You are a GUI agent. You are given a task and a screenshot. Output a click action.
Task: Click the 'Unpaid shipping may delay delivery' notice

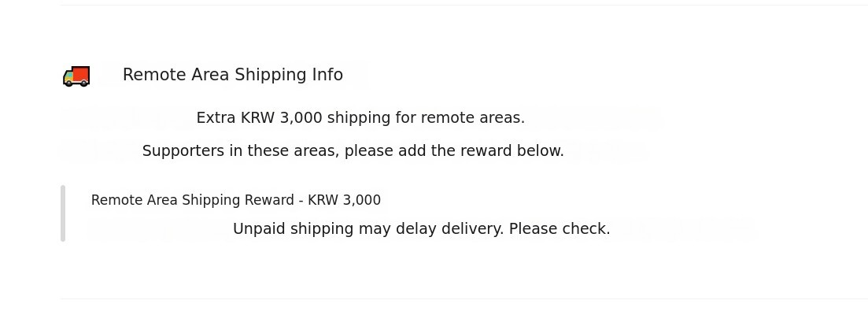(421, 229)
